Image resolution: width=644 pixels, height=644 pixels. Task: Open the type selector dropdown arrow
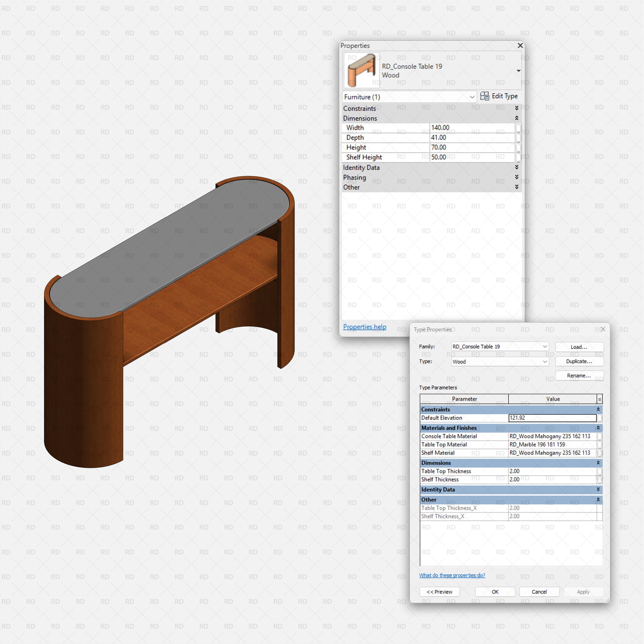518,71
